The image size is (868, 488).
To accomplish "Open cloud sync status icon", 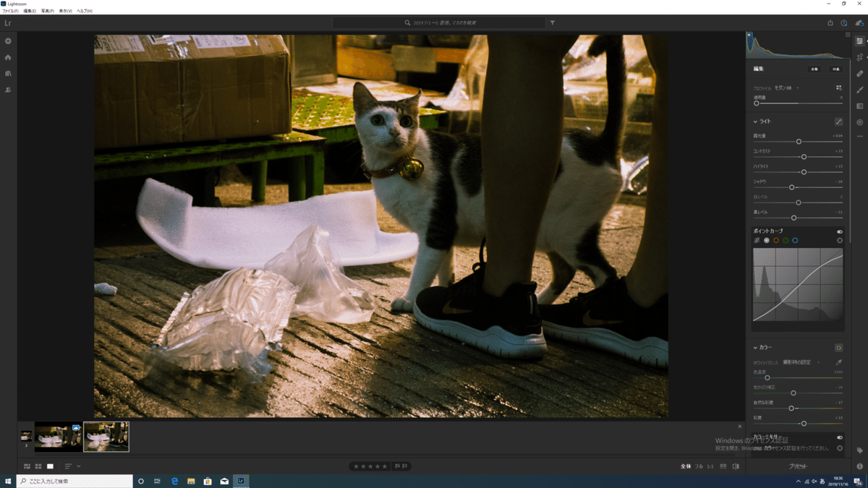I will pyautogui.click(x=859, y=23).
